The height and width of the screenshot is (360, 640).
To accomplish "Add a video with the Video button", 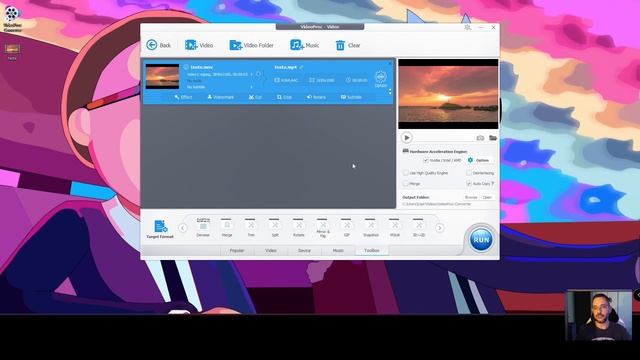I will click(199, 45).
